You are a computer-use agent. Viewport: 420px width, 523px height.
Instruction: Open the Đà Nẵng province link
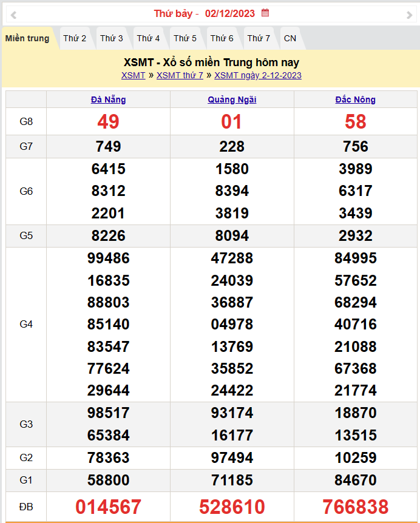click(108, 100)
